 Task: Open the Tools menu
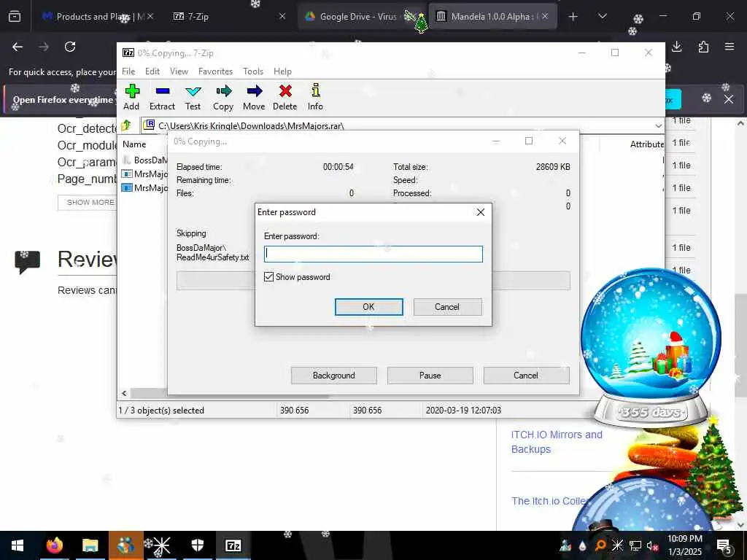click(x=253, y=71)
